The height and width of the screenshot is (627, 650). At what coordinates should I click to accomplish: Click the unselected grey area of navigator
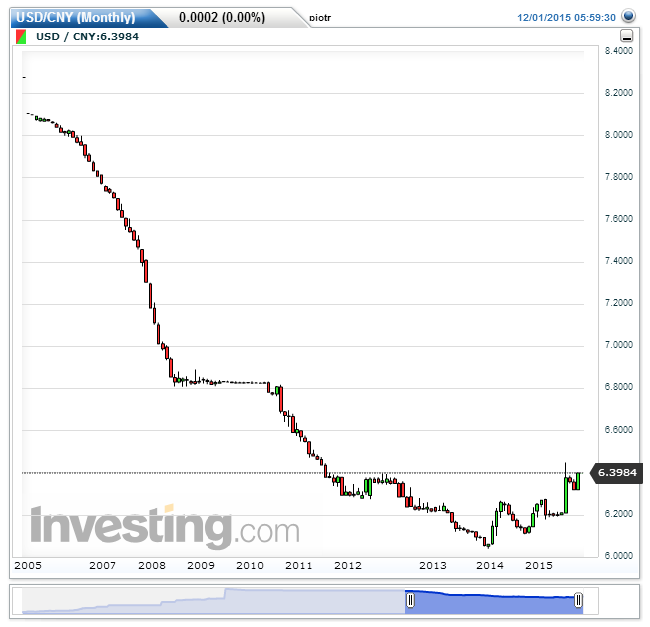click(213, 601)
